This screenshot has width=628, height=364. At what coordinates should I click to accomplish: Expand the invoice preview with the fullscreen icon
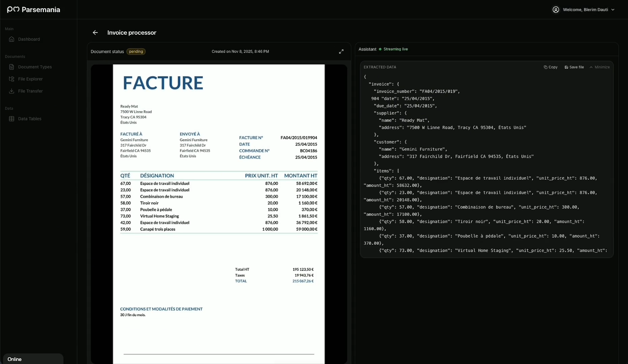341,51
